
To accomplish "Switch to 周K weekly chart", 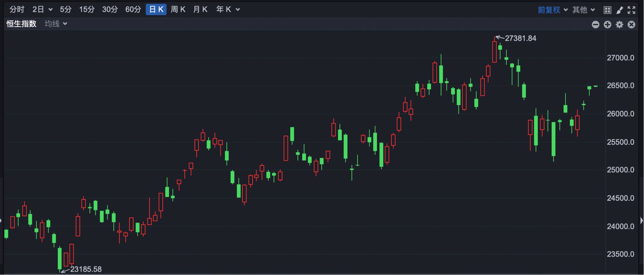I will point(178,10).
